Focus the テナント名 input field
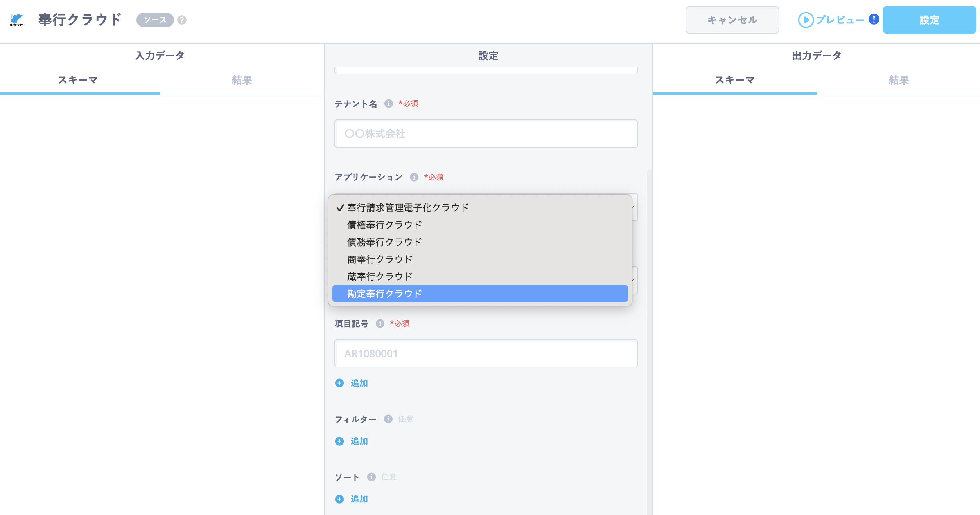Viewport: 980px width, 515px height. [x=486, y=133]
